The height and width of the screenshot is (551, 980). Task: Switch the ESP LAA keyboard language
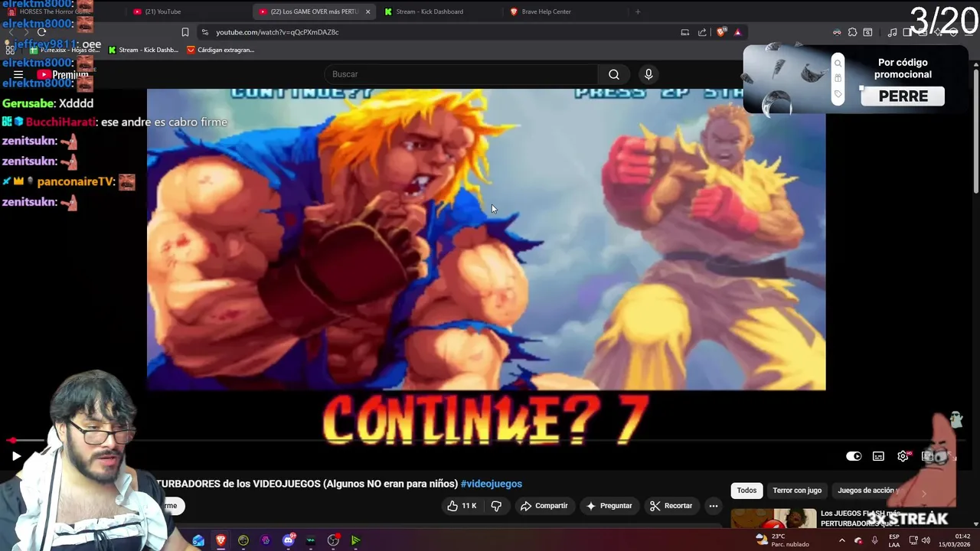(894, 540)
